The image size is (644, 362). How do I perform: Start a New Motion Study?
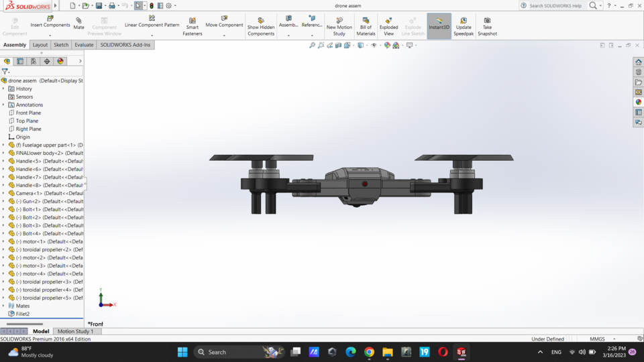[x=339, y=27]
